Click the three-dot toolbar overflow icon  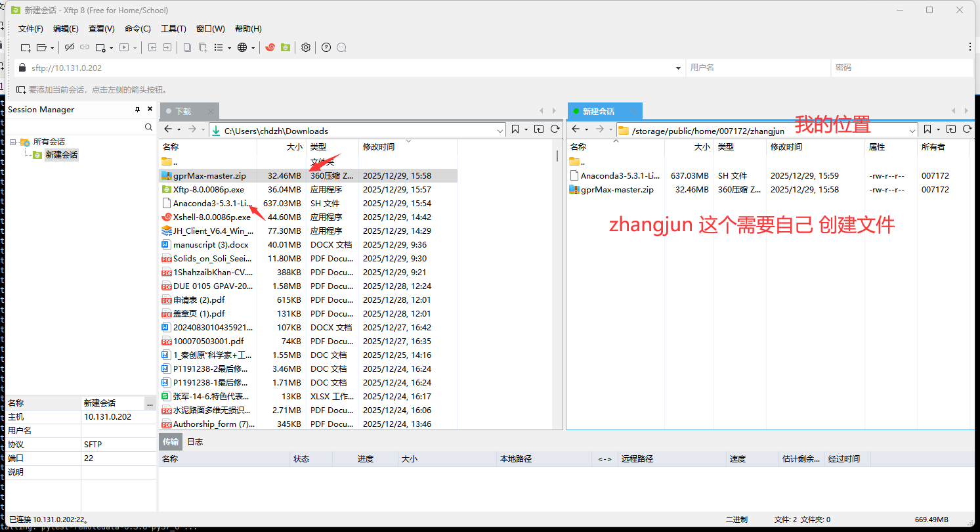(970, 47)
